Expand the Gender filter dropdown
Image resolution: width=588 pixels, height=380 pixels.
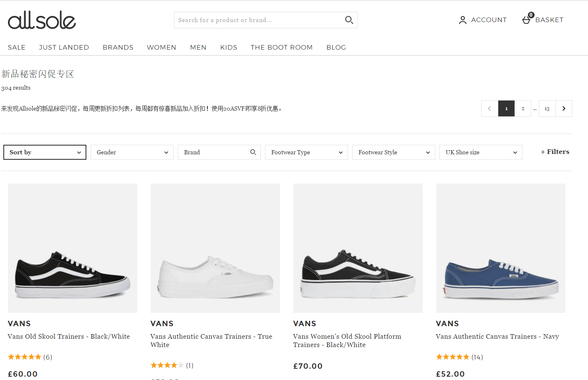132,152
